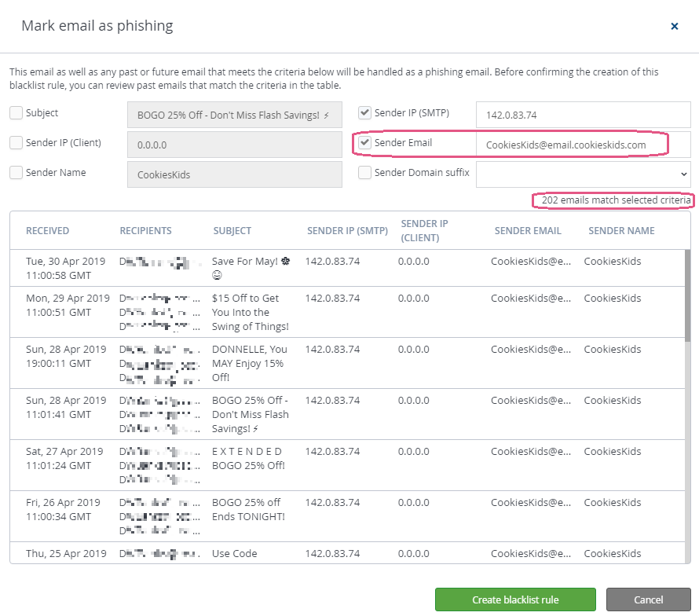699x616 pixels.
Task: Open the Sender Domain suffix dropdown
Action: pos(583,174)
